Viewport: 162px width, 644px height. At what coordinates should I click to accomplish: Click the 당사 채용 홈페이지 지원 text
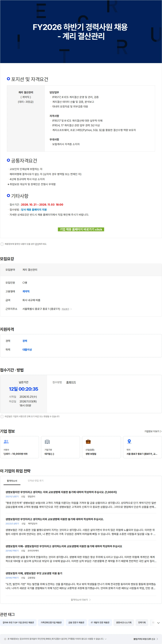(34, 210)
